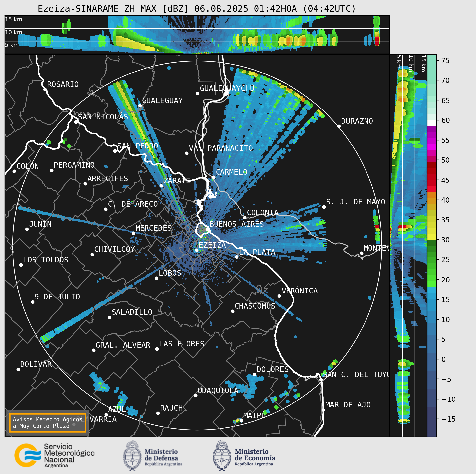Click the ARRECIFES city label

[x=108, y=179]
